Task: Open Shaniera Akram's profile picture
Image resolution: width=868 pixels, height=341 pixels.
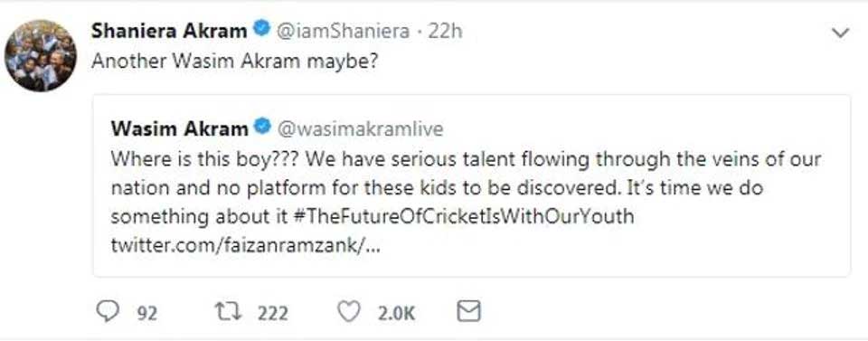Action: click(41, 55)
